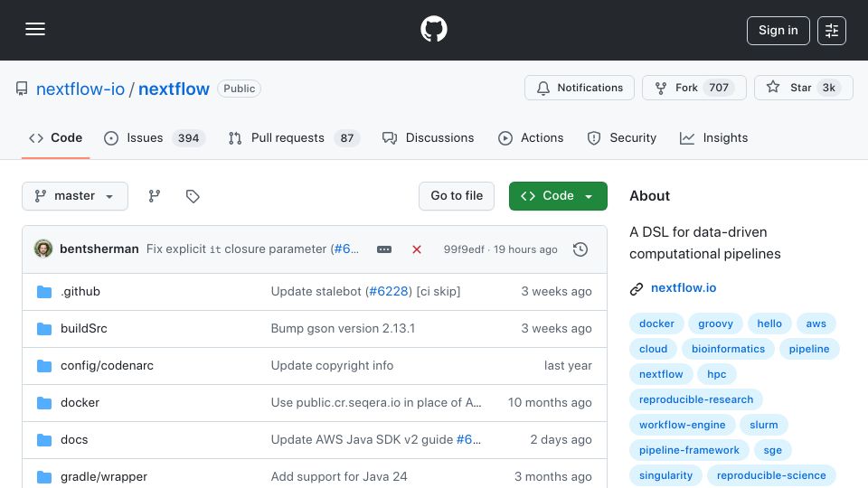Click the Sign in button
868x488 pixels.
pyautogui.click(x=778, y=31)
